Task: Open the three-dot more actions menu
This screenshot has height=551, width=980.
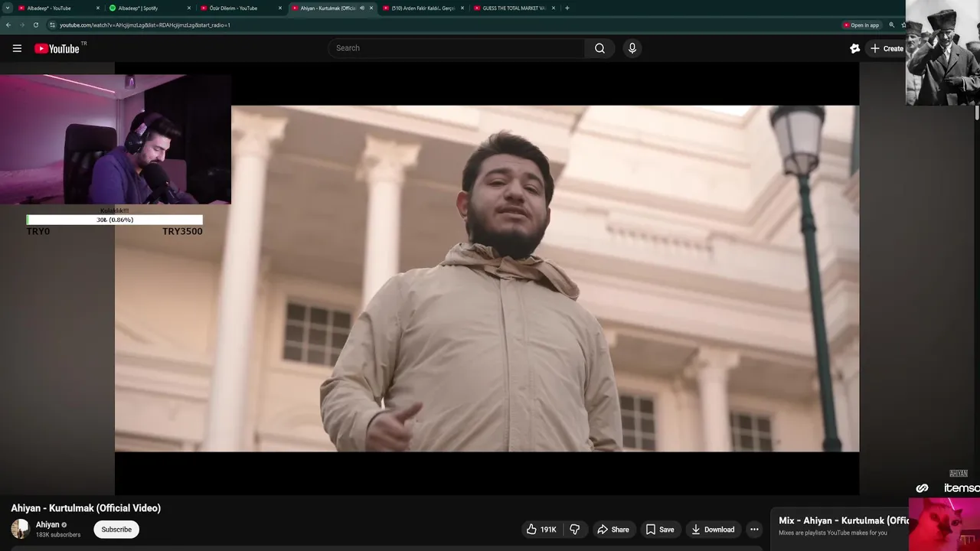Action: (x=754, y=530)
